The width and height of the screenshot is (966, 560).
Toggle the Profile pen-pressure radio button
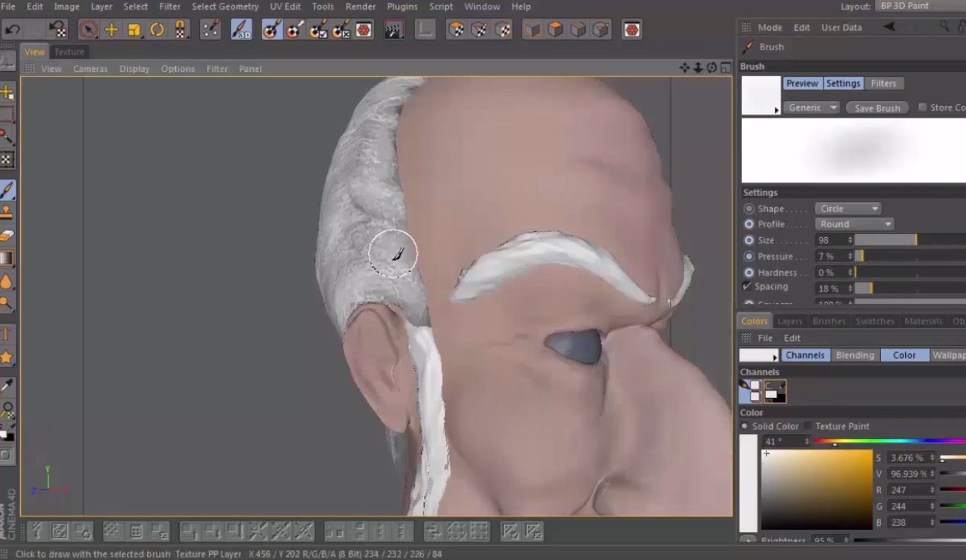coord(749,224)
